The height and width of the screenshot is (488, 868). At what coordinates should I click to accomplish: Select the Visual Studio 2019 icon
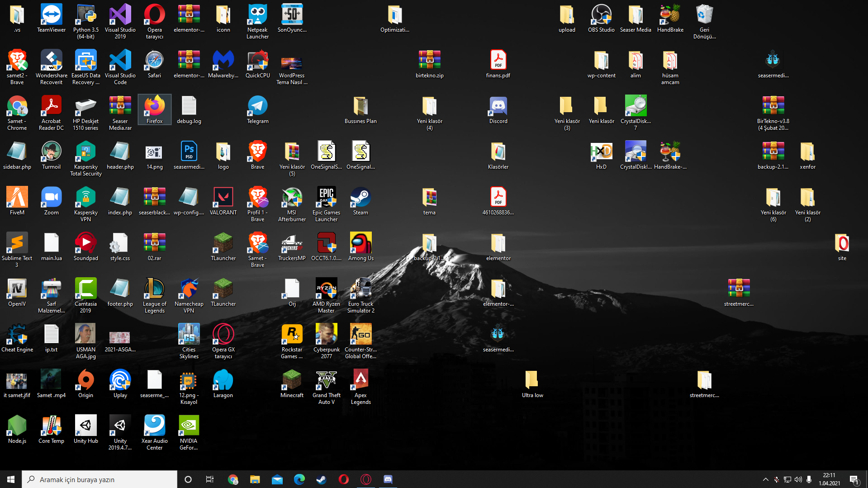point(120,22)
